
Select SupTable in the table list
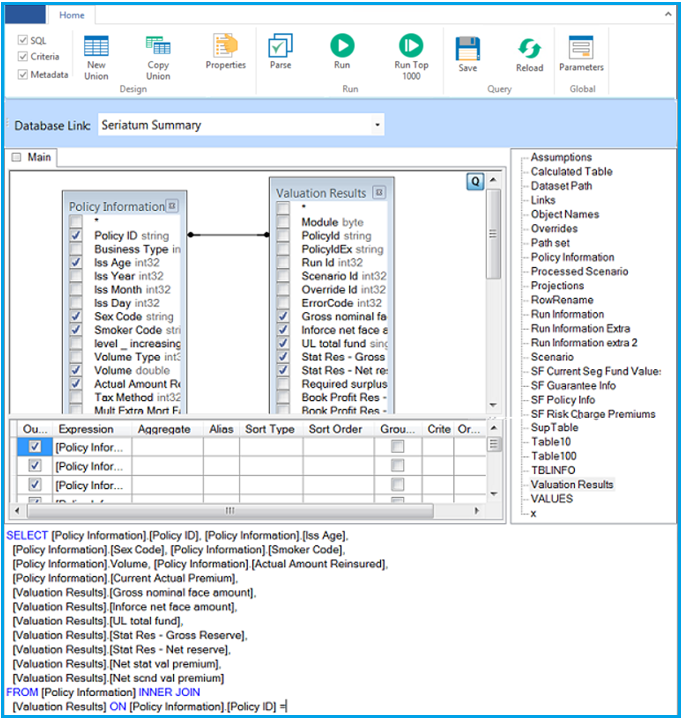point(554,428)
